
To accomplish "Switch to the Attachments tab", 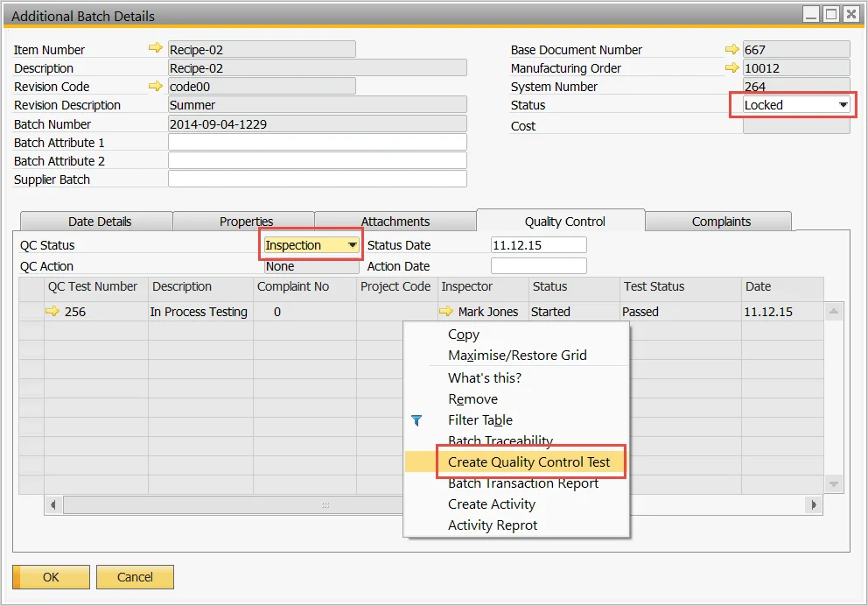I will pos(395,222).
